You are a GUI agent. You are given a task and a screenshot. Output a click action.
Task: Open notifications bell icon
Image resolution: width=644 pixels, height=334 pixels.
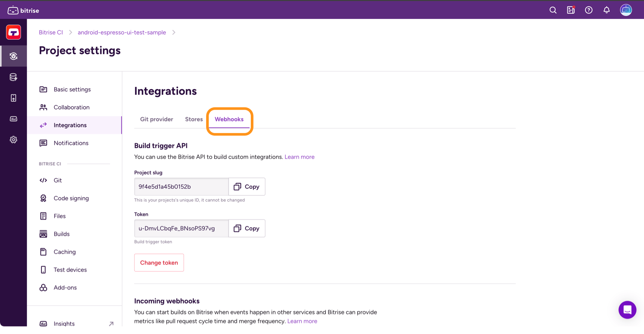(607, 10)
